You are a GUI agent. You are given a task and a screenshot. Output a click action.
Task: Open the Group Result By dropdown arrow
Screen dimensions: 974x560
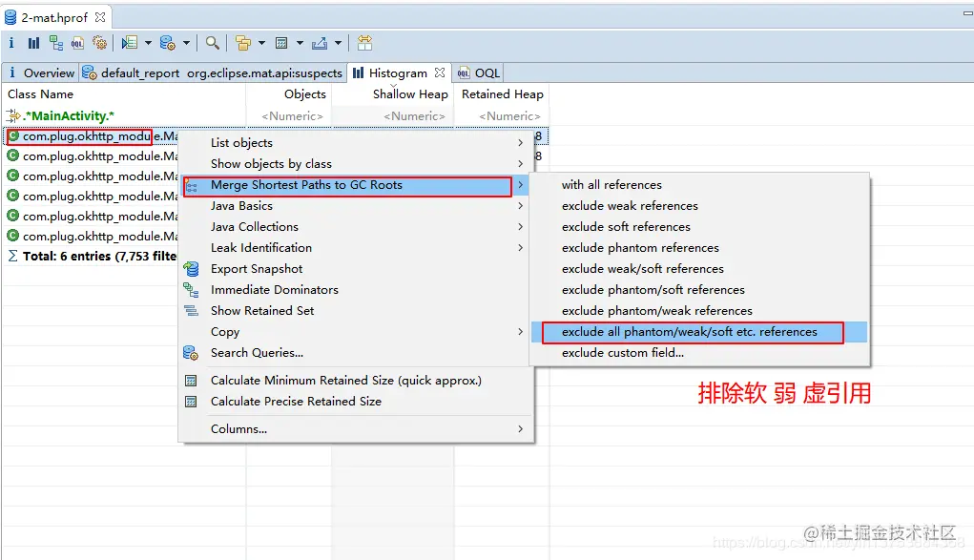(x=261, y=43)
